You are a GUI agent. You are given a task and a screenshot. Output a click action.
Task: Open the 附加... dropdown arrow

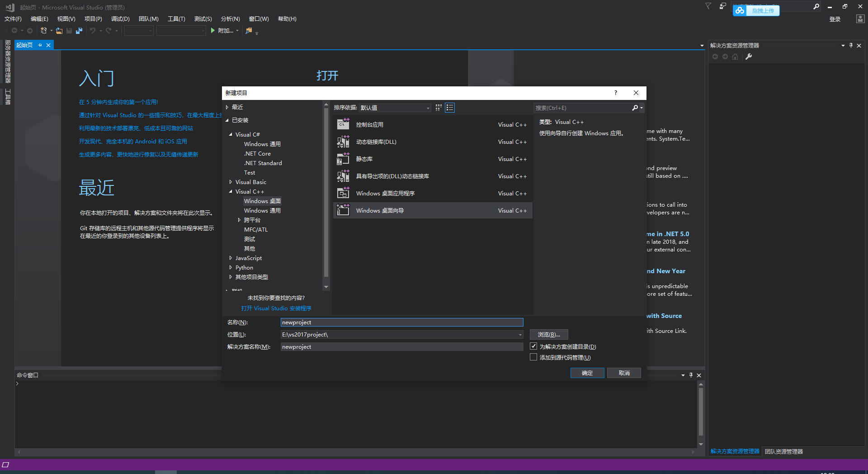[237, 31]
